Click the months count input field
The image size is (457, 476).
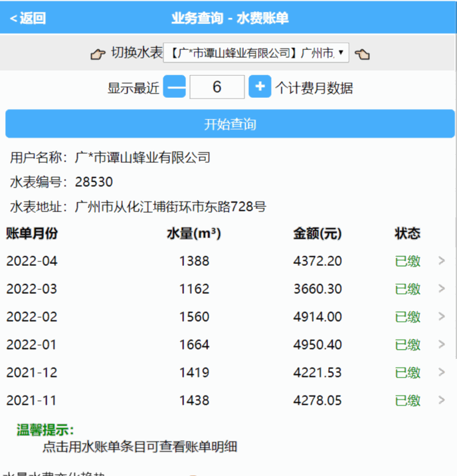[x=217, y=87]
